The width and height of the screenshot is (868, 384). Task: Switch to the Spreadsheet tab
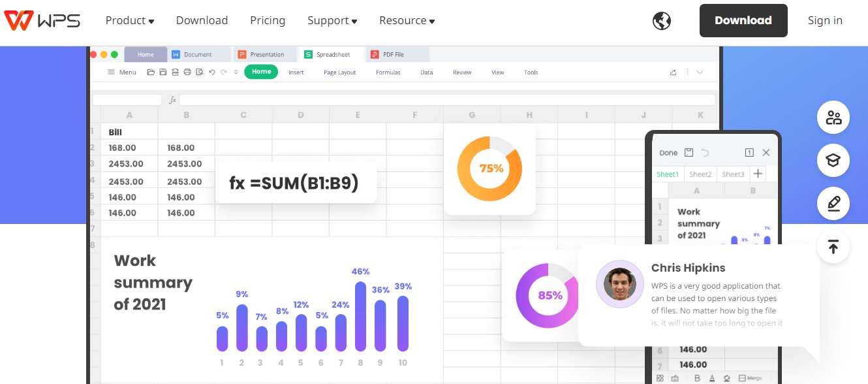pyautogui.click(x=332, y=54)
